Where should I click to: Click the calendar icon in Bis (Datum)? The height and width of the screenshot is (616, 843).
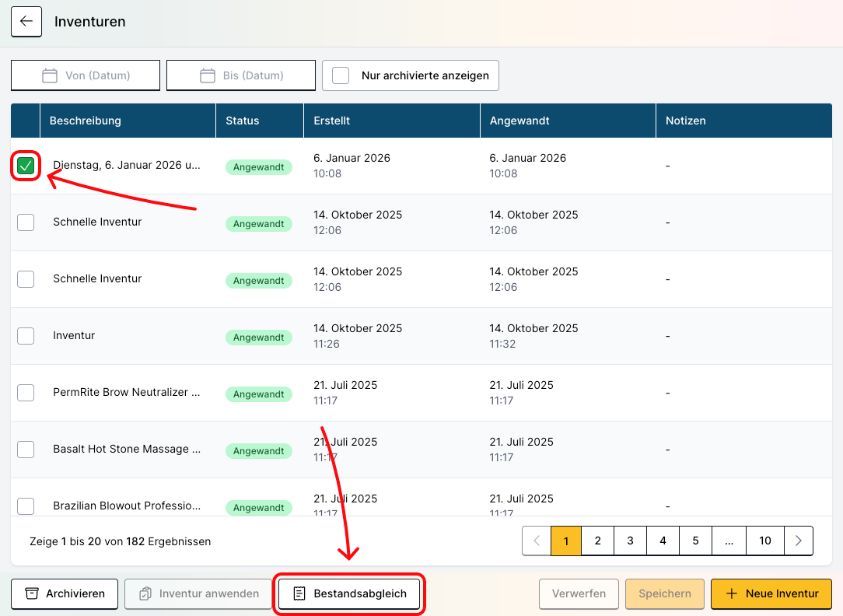(x=208, y=75)
